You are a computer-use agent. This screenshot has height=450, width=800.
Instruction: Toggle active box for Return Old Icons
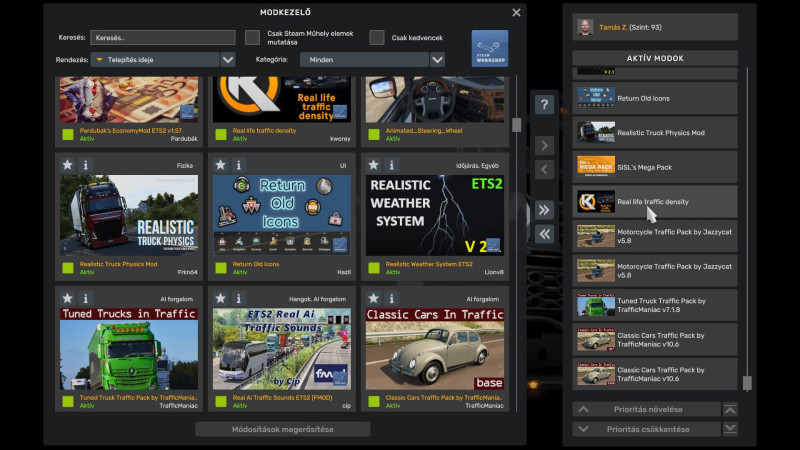(x=221, y=268)
